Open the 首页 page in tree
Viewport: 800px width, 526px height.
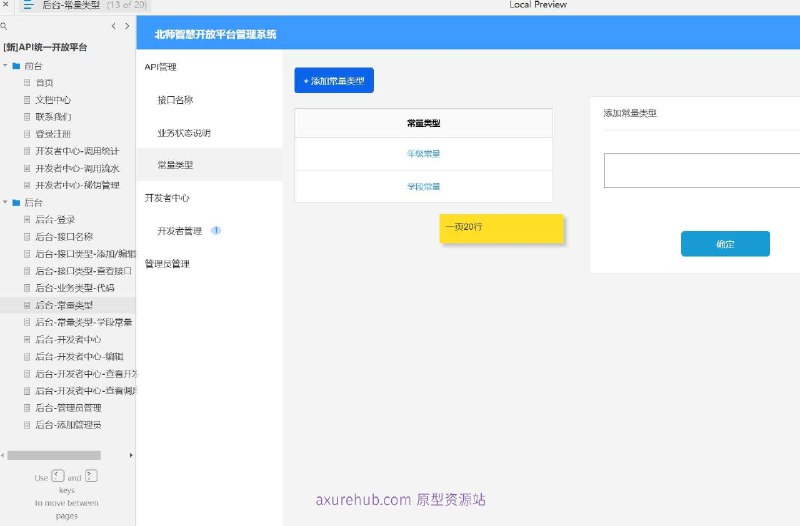pyautogui.click(x=44, y=83)
